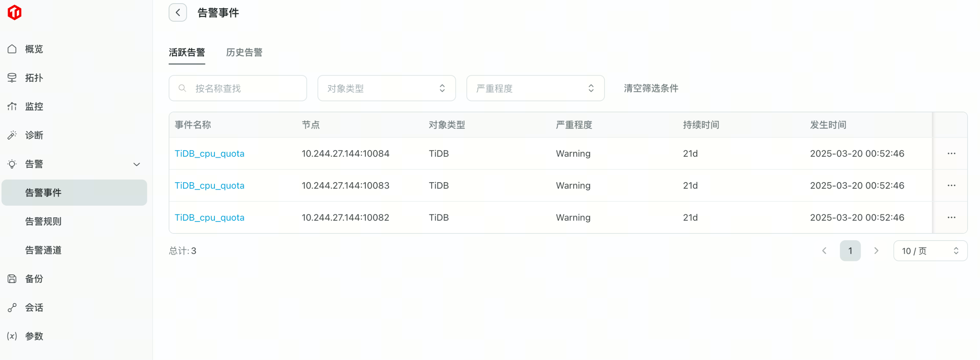Screen dimensions: 980x360
Task: Go to next page arrow
Action: point(876,251)
